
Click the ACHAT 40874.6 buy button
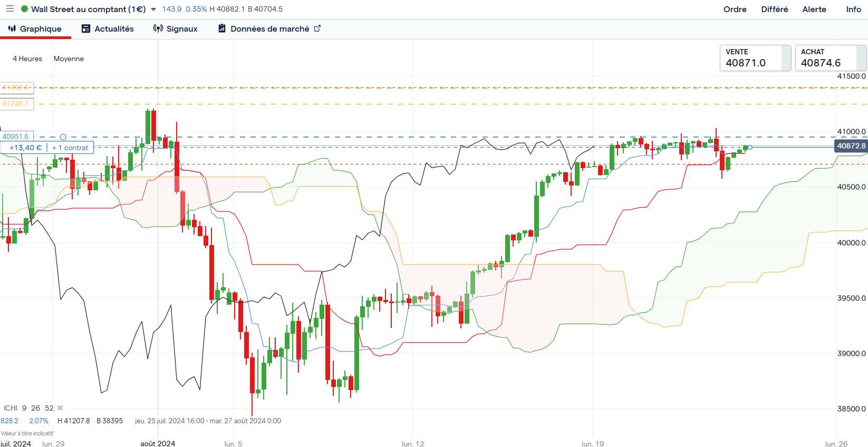pyautogui.click(x=830, y=58)
